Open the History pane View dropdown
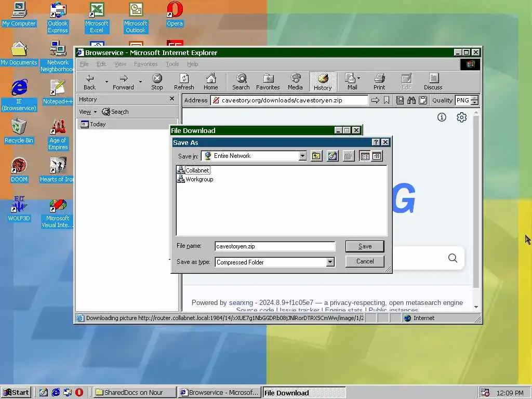532x399 pixels. pos(87,112)
